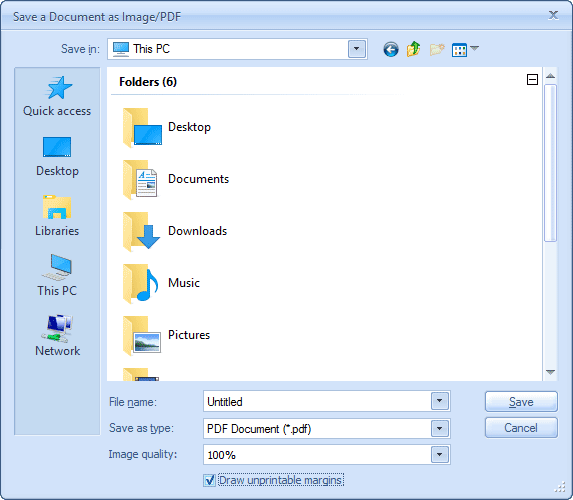Viewport: 573px width, 500px height.
Task: Select This PC in places bar
Action: pyautogui.click(x=57, y=276)
